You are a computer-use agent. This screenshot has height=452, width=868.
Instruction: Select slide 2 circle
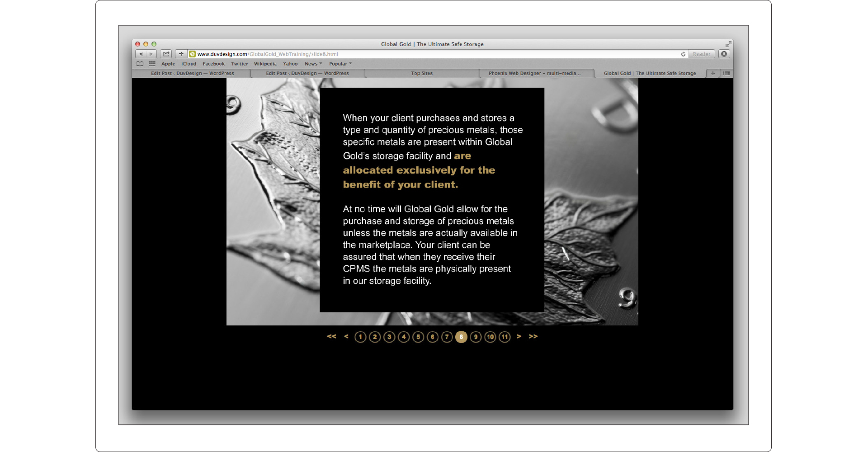tap(375, 337)
